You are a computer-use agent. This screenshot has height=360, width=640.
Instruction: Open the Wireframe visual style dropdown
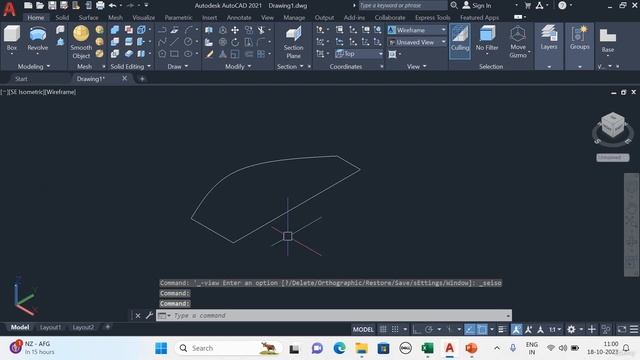(417, 30)
